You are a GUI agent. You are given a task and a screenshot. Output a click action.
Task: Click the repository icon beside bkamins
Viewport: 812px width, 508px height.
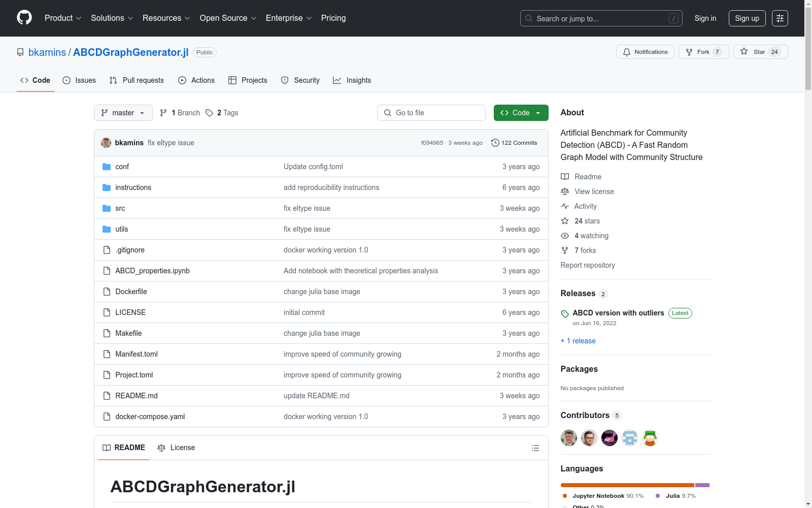(20, 52)
